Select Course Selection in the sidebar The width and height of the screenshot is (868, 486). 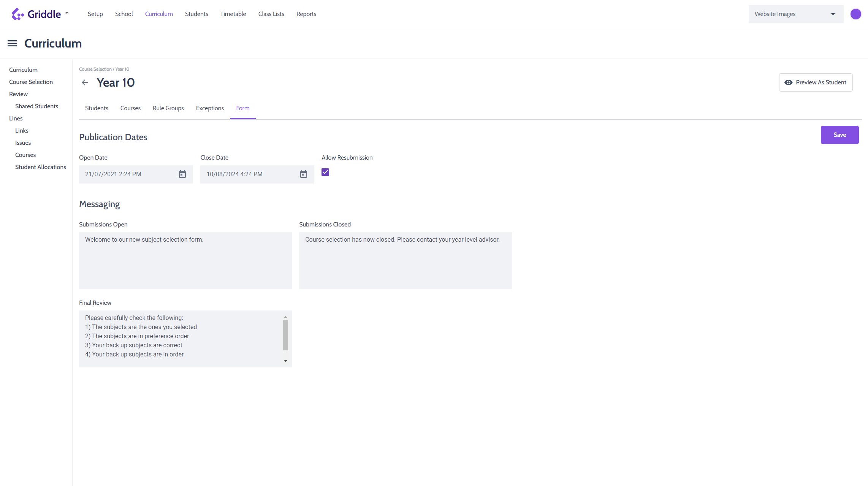tap(31, 82)
